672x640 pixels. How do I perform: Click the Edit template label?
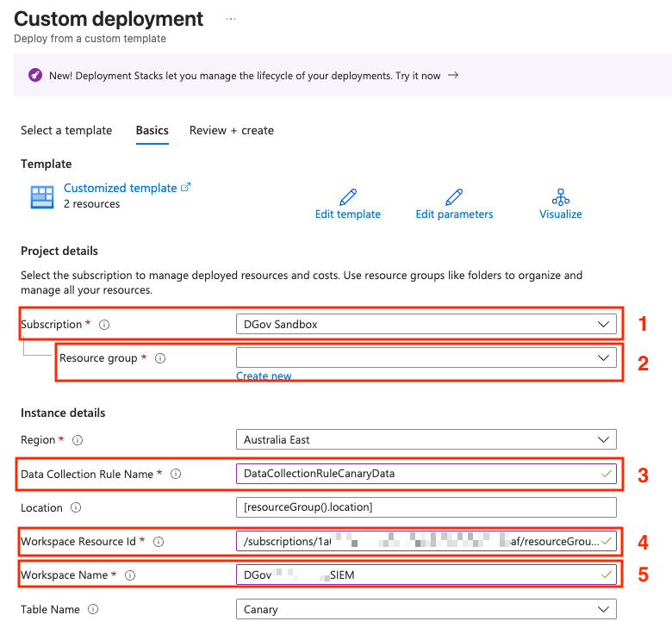pyautogui.click(x=348, y=214)
